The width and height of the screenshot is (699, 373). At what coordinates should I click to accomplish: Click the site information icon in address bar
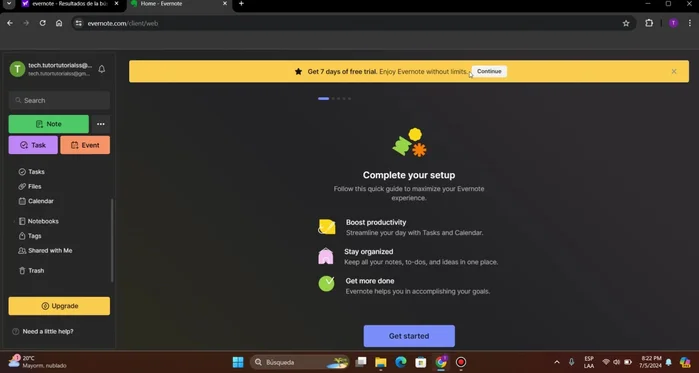click(79, 23)
